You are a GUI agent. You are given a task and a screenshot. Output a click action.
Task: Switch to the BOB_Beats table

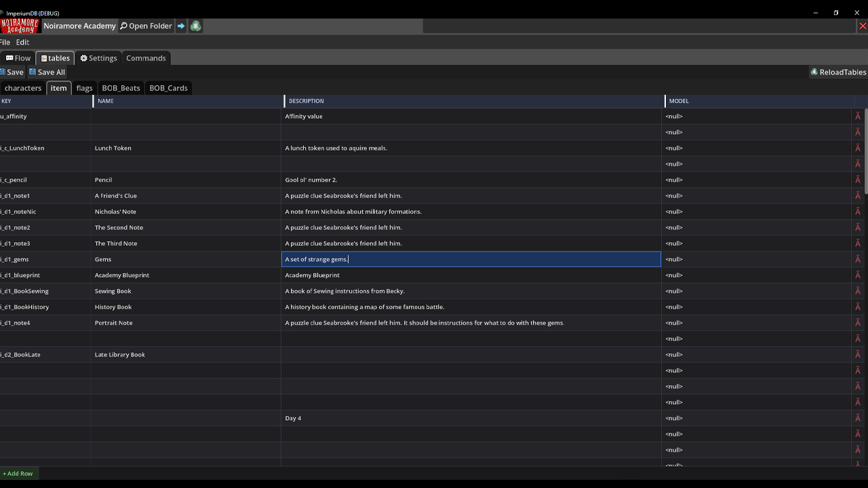click(x=121, y=88)
